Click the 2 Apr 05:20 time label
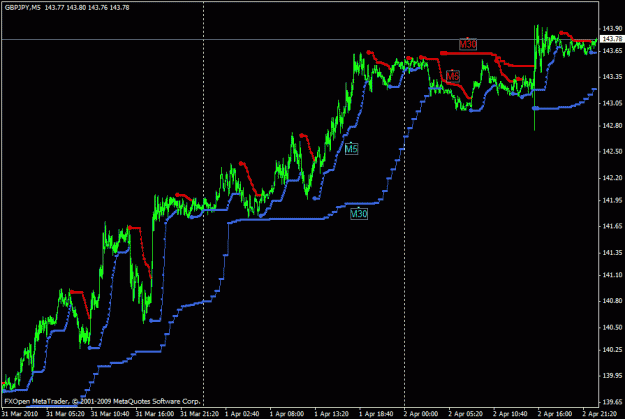Image resolution: width=625 pixels, height=419 pixels. point(466,414)
